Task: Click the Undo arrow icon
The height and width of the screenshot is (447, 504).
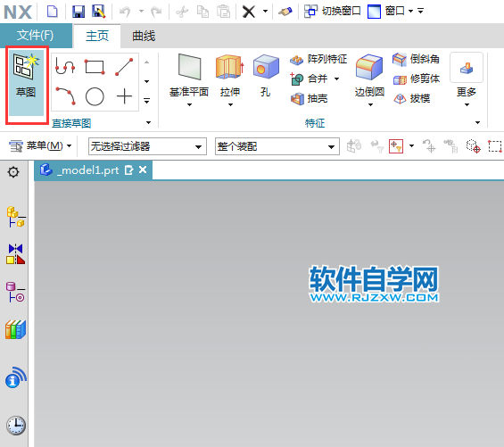Action: (x=125, y=12)
